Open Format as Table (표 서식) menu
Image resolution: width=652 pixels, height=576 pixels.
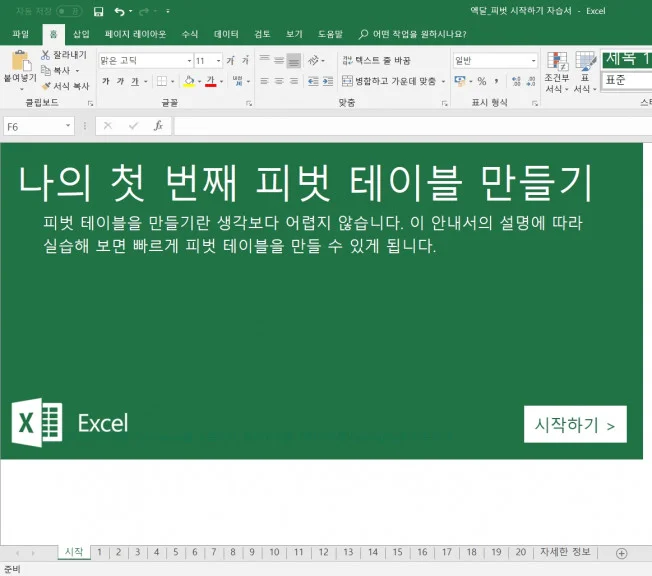(585, 72)
